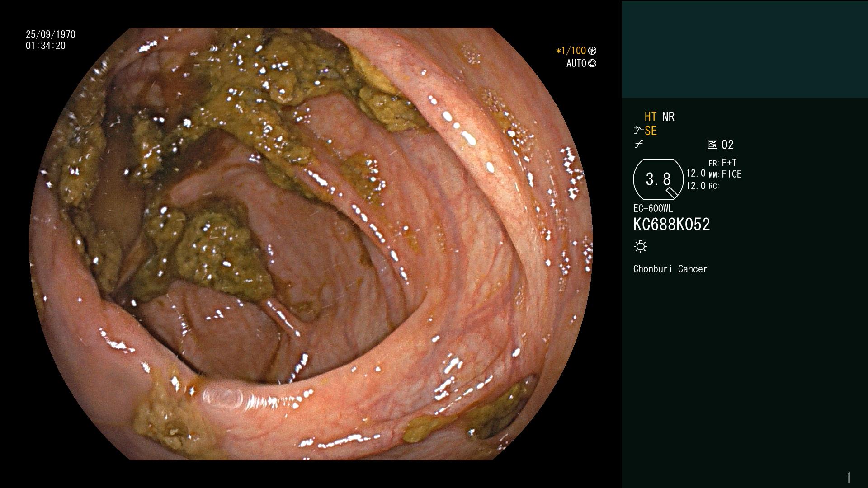Click the settings sliders icon beside 02
The height and width of the screenshot is (488, 868).
pyautogui.click(x=712, y=145)
